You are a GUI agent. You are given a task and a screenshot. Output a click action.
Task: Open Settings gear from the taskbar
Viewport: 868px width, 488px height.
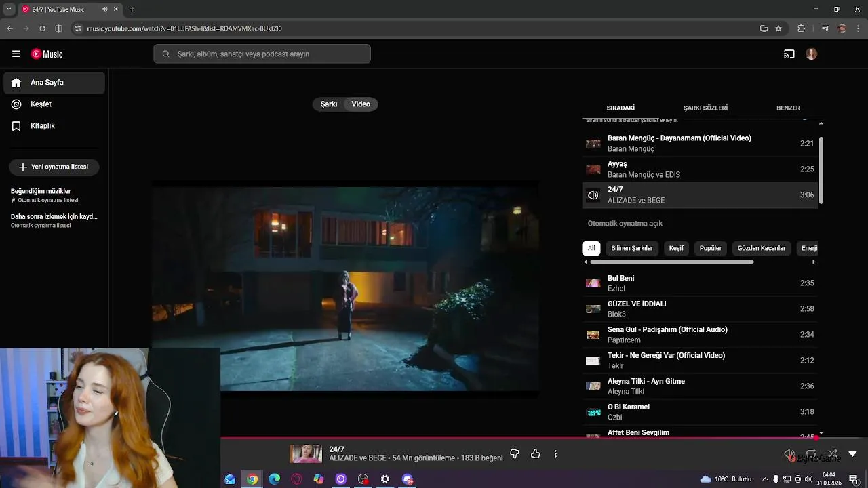pos(385,479)
